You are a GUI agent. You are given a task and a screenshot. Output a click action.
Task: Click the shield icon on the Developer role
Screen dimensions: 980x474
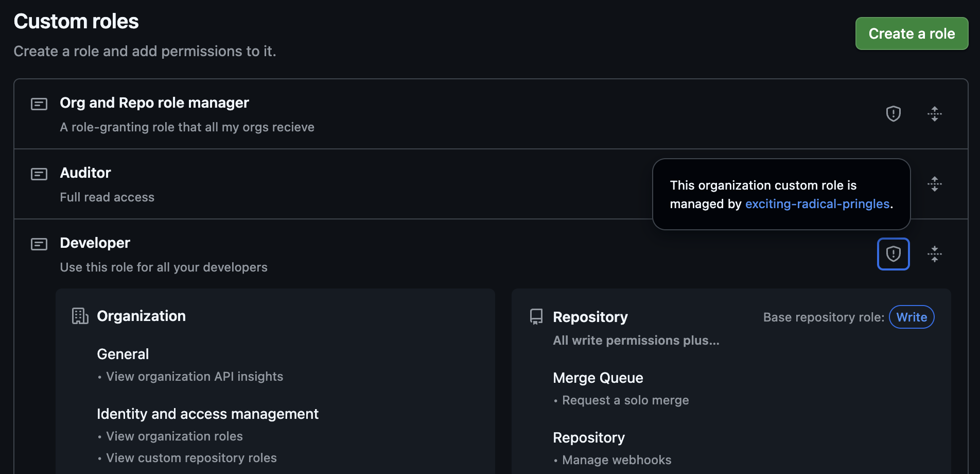893,253
